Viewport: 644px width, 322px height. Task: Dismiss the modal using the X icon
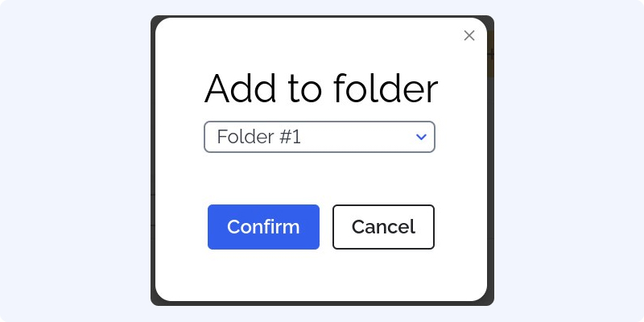click(469, 35)
